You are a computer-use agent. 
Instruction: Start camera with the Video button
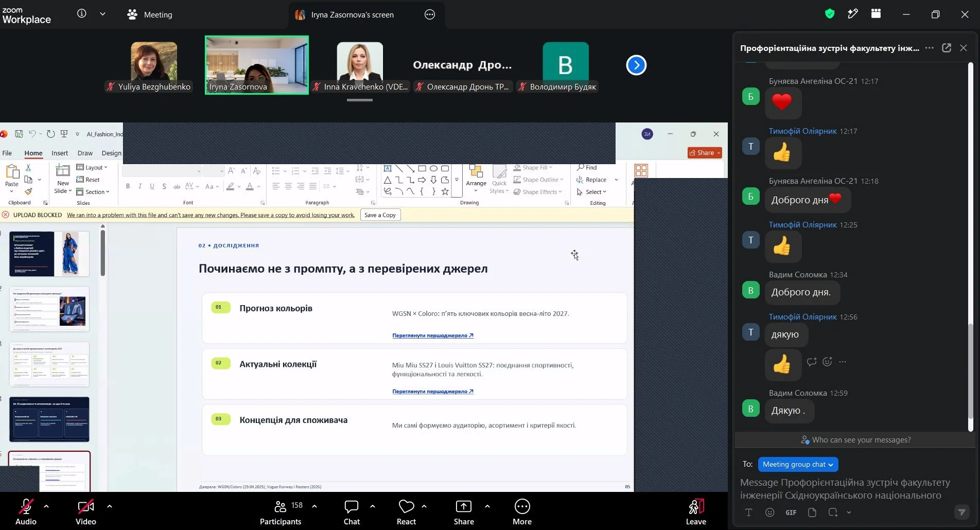click(x=85, y=512)
